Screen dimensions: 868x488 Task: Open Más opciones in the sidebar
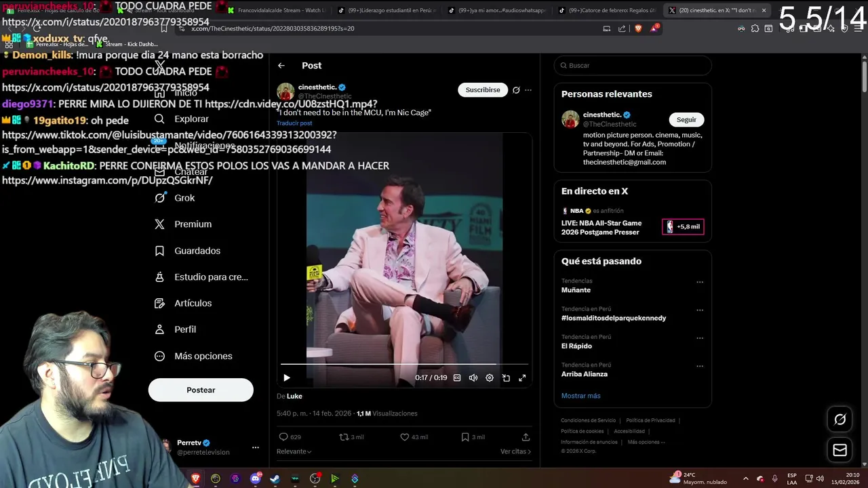[193, 356]
